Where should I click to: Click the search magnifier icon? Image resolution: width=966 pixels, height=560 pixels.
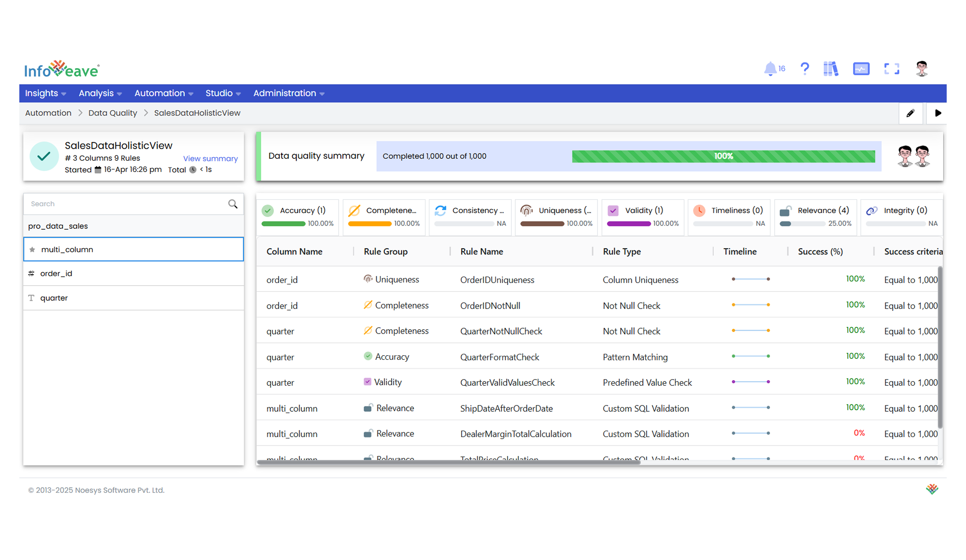coord(233,204)
